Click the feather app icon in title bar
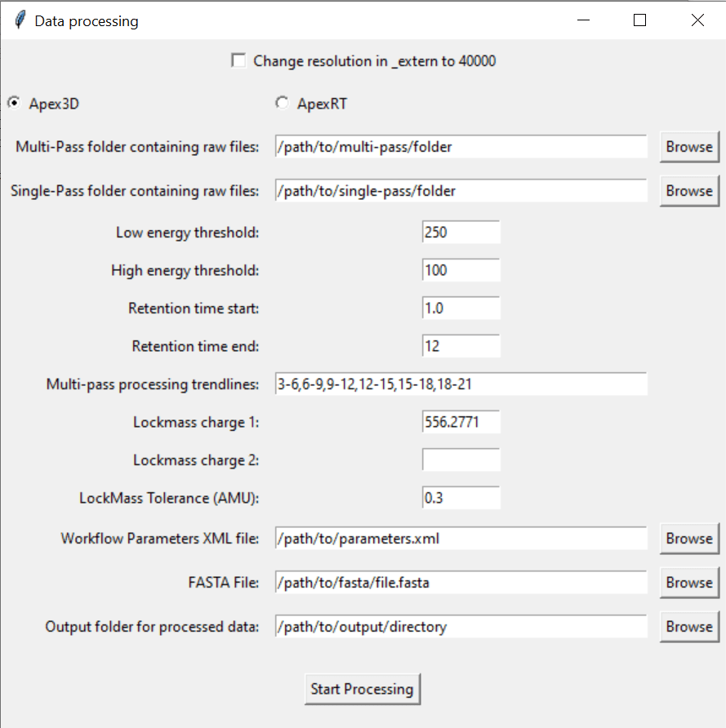726x728 pixels. pos(20,21)
